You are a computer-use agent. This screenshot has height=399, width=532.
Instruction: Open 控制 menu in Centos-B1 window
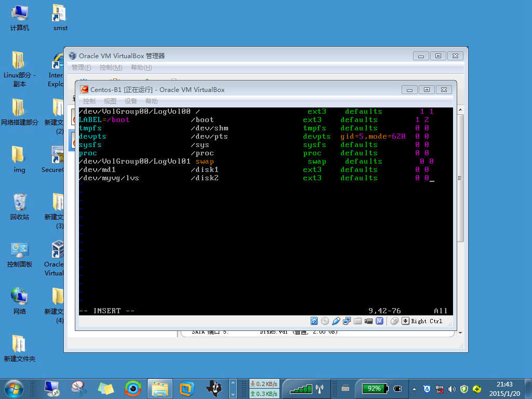[89, 101]
